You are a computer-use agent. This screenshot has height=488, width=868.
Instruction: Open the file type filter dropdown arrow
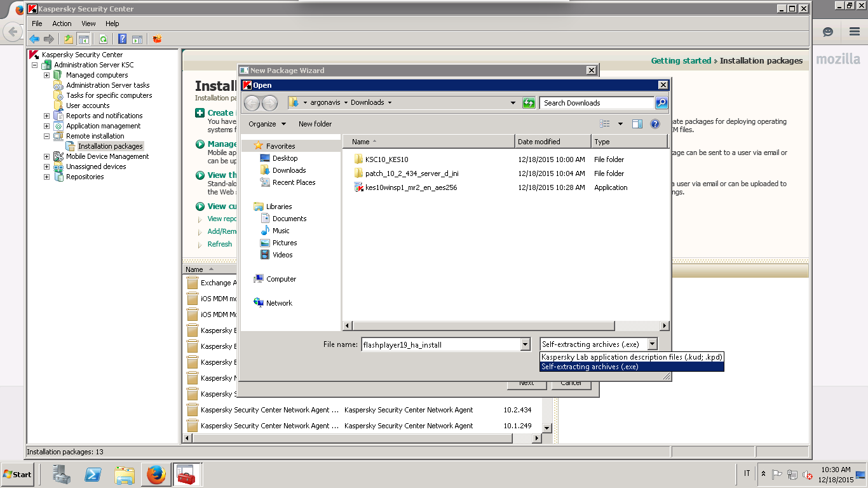pos(652,344)
